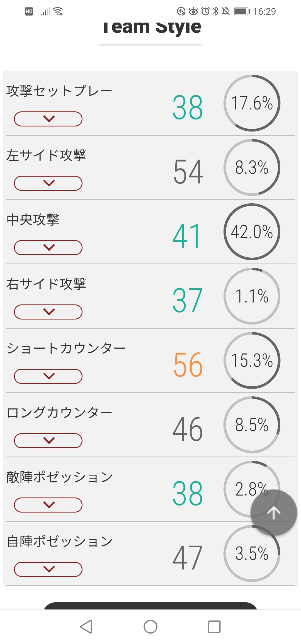Expand 中央攻撃 details chevron
The width and height of the screenshot is (301, 644).
(x=48, y=248)
